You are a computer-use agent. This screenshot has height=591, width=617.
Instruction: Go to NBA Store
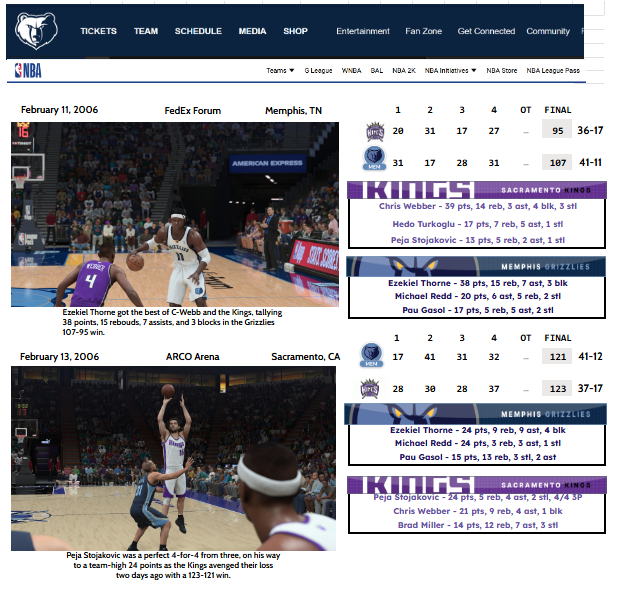(x=502, y=70)
